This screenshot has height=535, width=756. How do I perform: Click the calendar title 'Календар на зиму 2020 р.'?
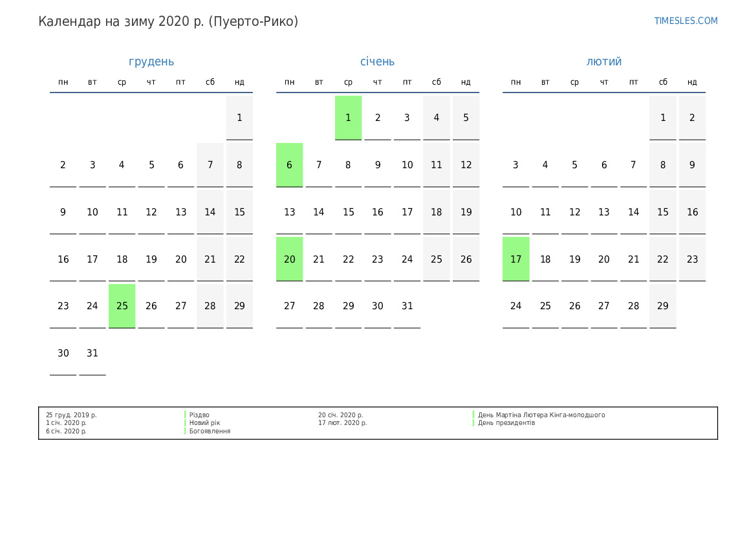pyautogui.click(x=122, y=22)
